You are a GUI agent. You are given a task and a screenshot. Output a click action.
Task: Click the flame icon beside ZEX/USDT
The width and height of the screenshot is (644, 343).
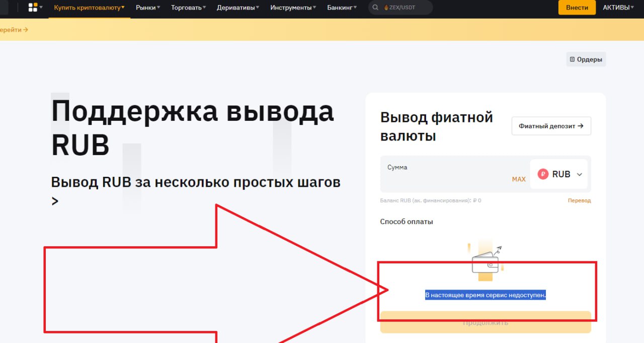pyautogui.click(x=386, y=8)
